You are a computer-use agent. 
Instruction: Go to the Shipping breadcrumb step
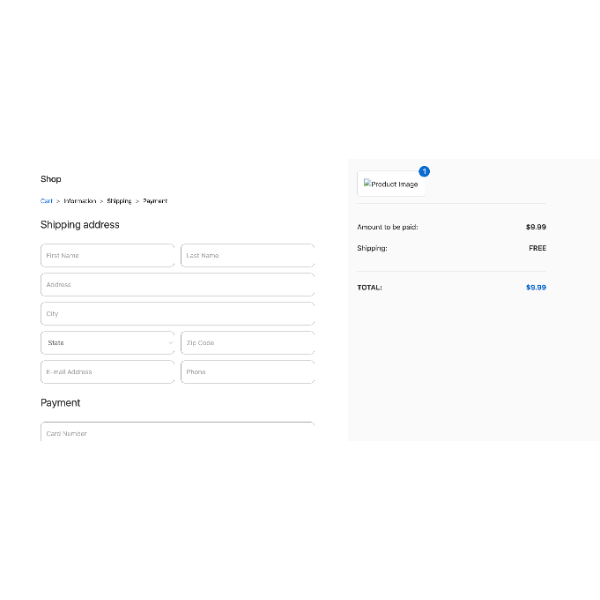click(x=119, y=201)
